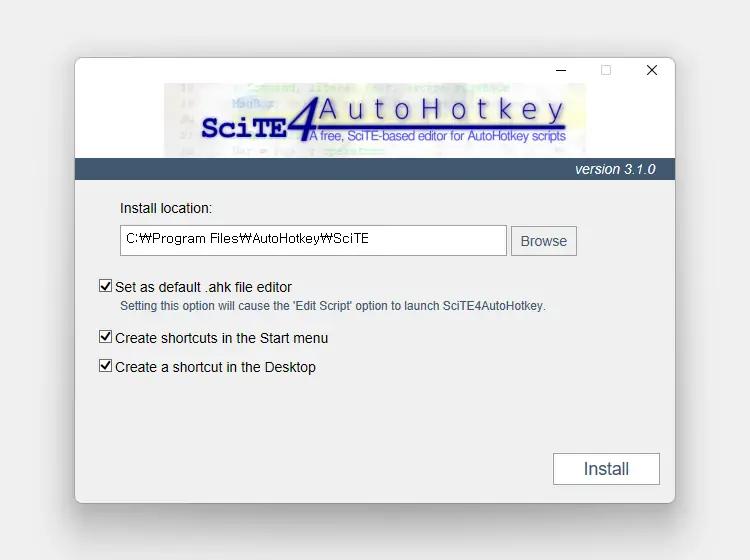Click the SciTE4AutoHotkey banner logo

click(x=375, y=120)
